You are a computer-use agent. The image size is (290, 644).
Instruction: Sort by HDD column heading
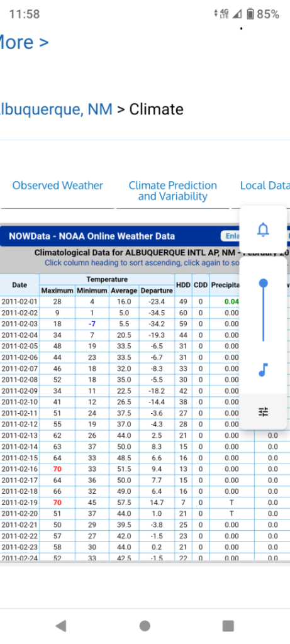183,285
